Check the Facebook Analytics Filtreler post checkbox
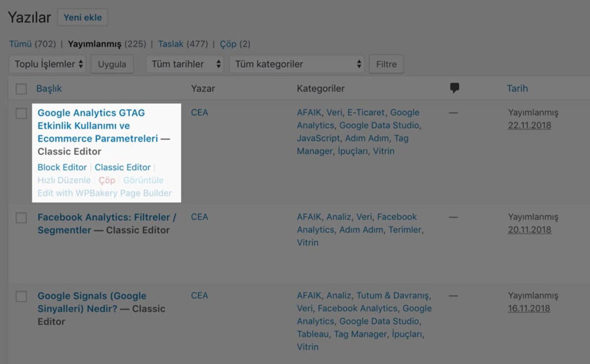590x364 pixels. point(21,218)
